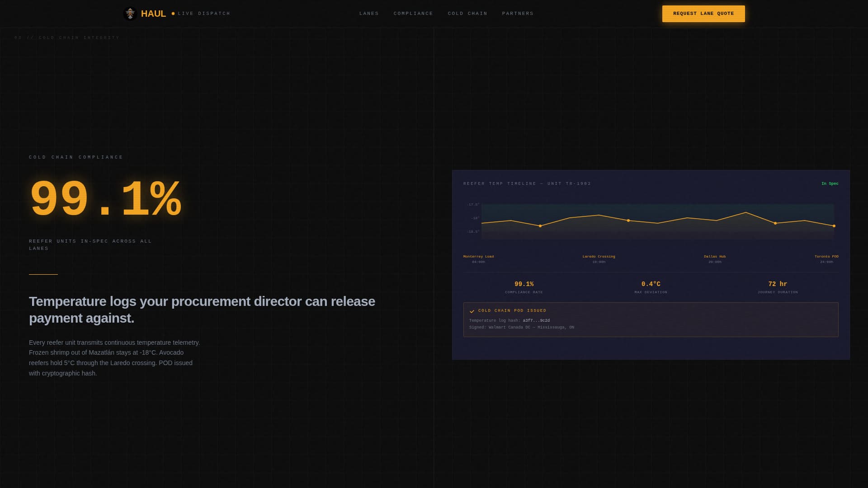Select the Toronto POD timeline marker

point(826,259)
